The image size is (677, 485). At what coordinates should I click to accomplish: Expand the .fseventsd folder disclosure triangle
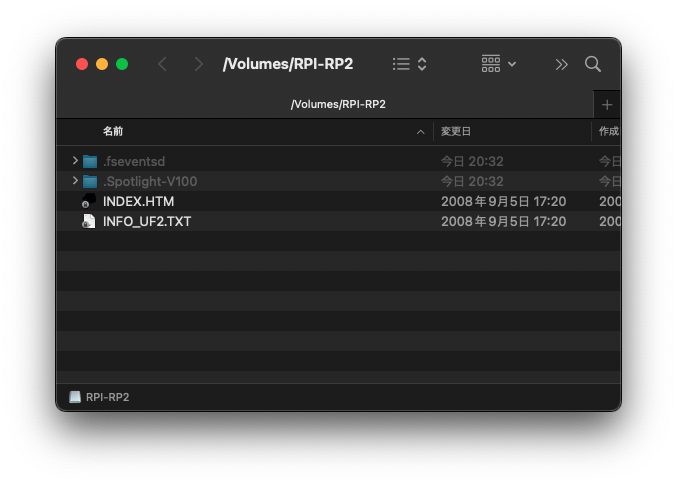[x=75, y=161]
